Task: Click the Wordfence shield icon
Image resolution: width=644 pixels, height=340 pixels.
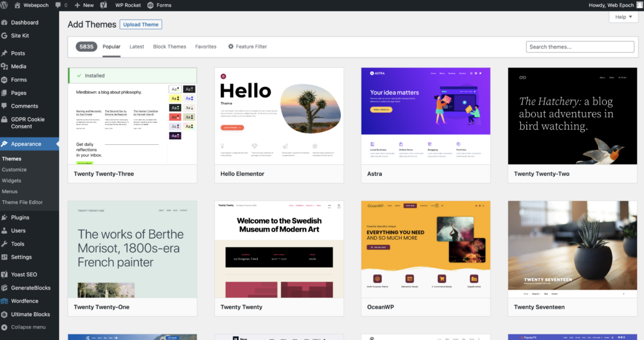Action: 4,301
